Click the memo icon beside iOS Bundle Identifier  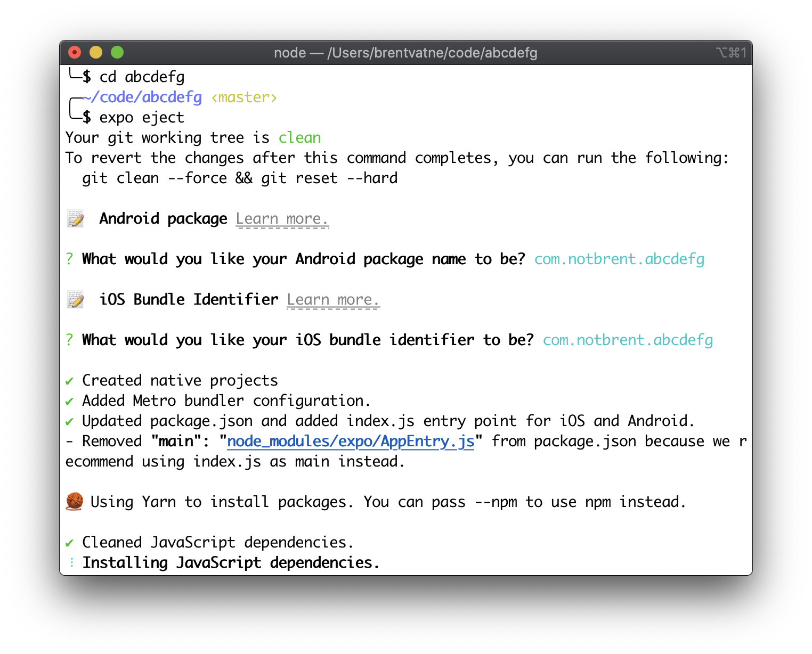tap(75, 299)
